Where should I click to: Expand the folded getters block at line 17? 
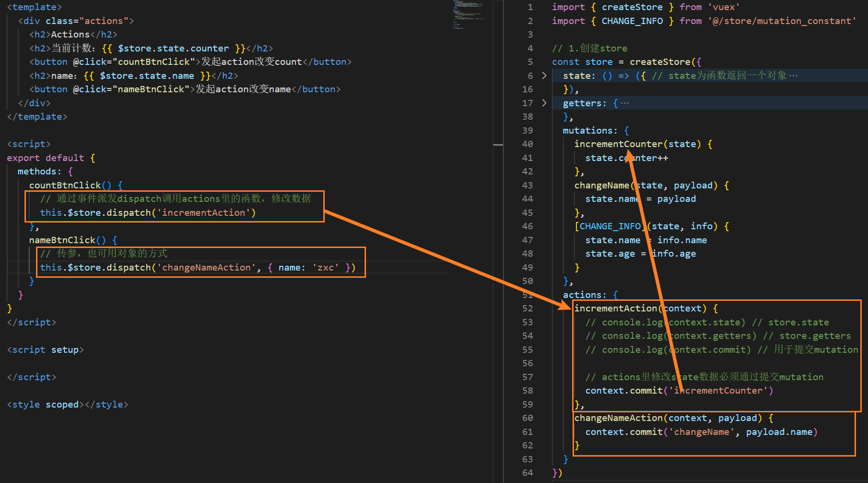click(x=544, y=103)
